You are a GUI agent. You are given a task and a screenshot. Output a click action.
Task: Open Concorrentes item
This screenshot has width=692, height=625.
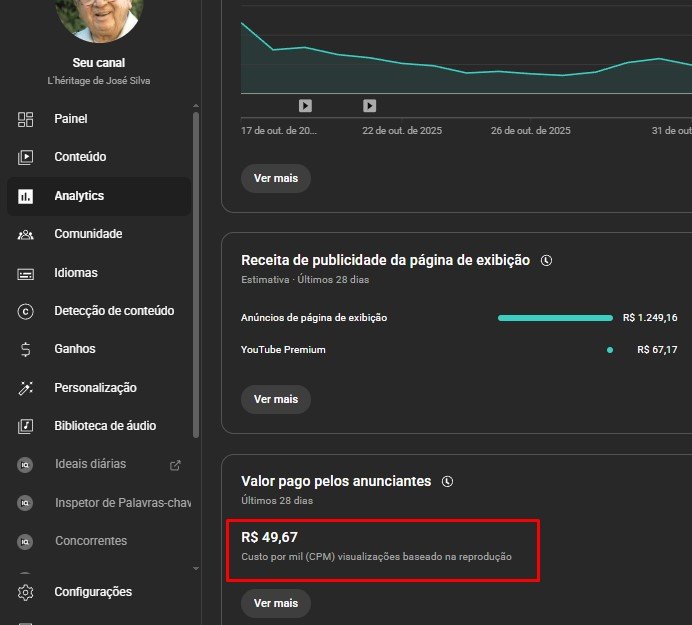tap(99, 541)
